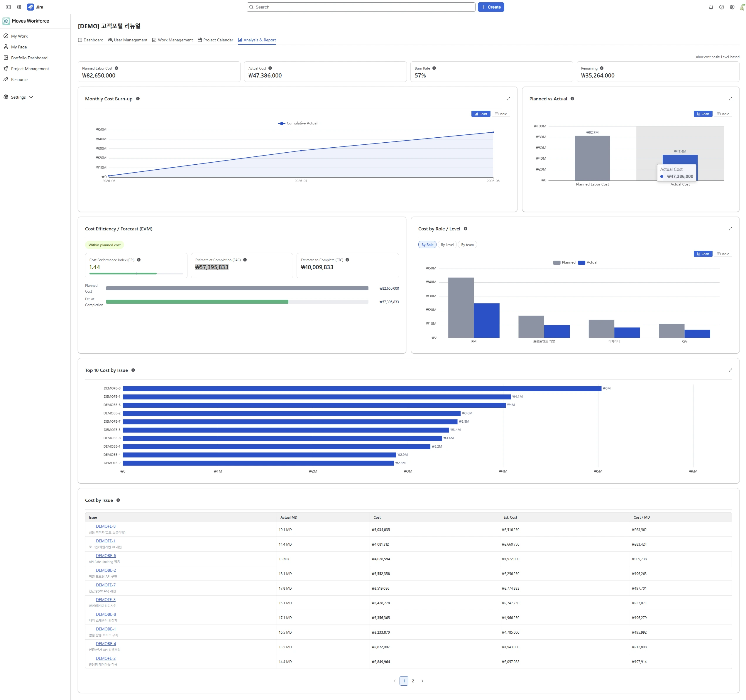Open the Dashboard tab

[90, 40]
